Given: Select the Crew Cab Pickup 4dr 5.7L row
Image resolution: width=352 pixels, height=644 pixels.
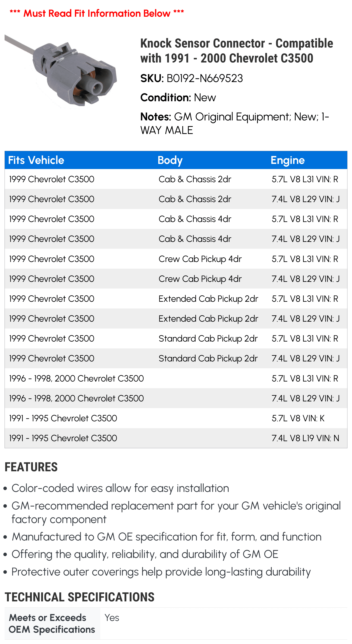Looking at the screenshot, I should coord(176,259).
